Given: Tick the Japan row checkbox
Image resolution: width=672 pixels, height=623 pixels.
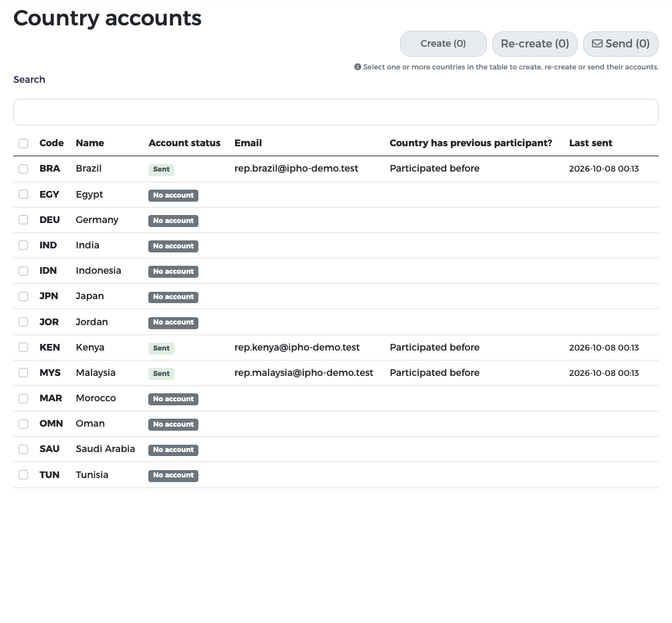Looking at the screenshot, I should (23, 296).
